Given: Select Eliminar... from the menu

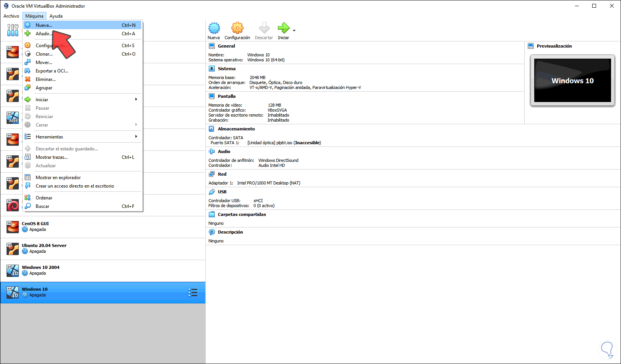Looking at the screenshot, I should click(x=83, y=79).
